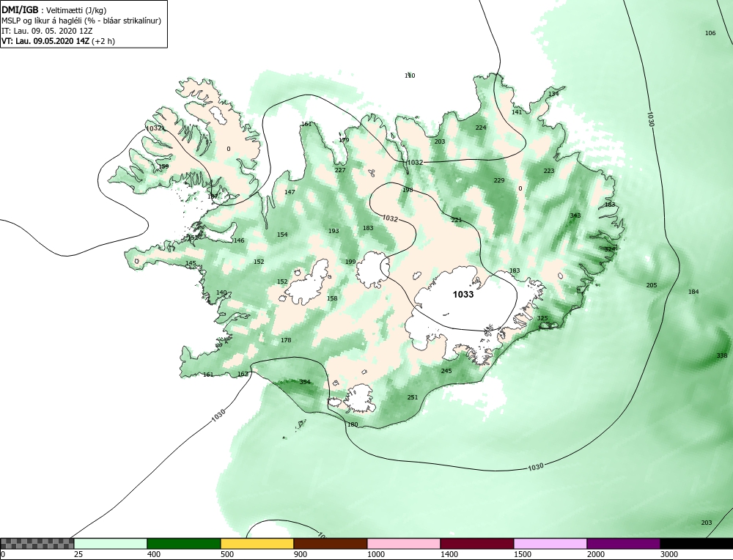The height and width of the screenshot is (560, 733).
Task: Click the map value "324"
Action: click(610, 249)
